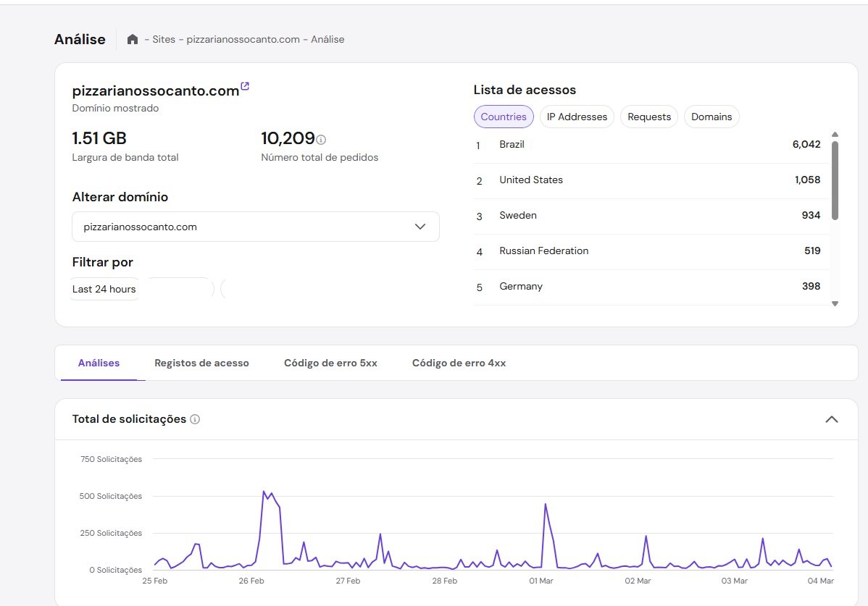The height and width of the screenshot is (606, 868).
Task: Open the Registos de acesso tab
Action: pyautogui.click(x=201, y=363)
